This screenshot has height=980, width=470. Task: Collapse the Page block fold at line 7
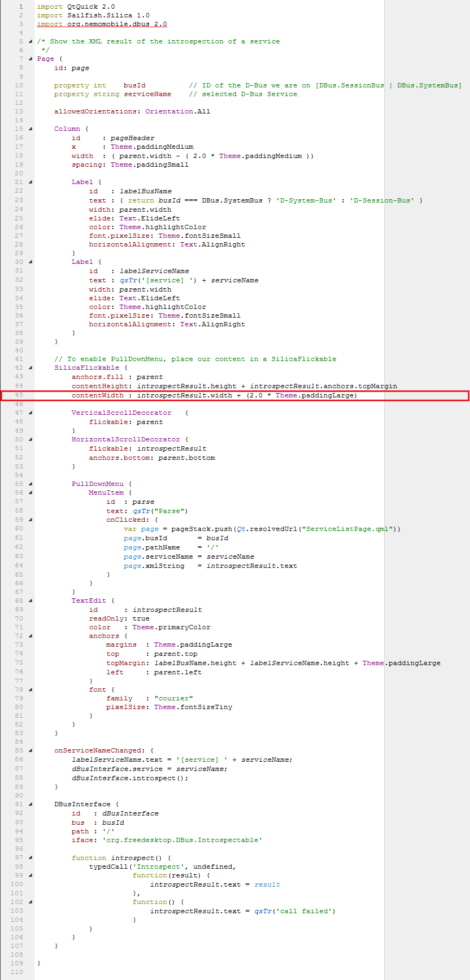[30, 59]
